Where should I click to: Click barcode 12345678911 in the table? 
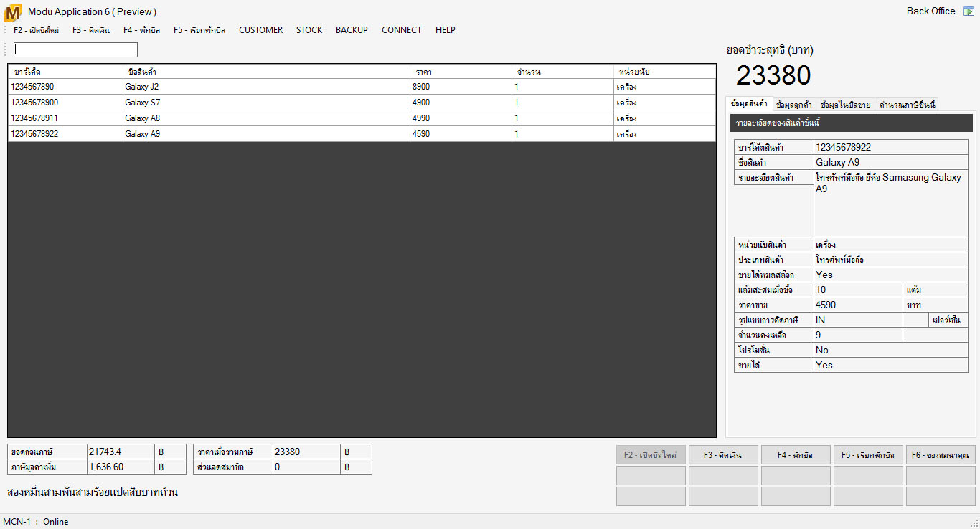pos(65,118)
